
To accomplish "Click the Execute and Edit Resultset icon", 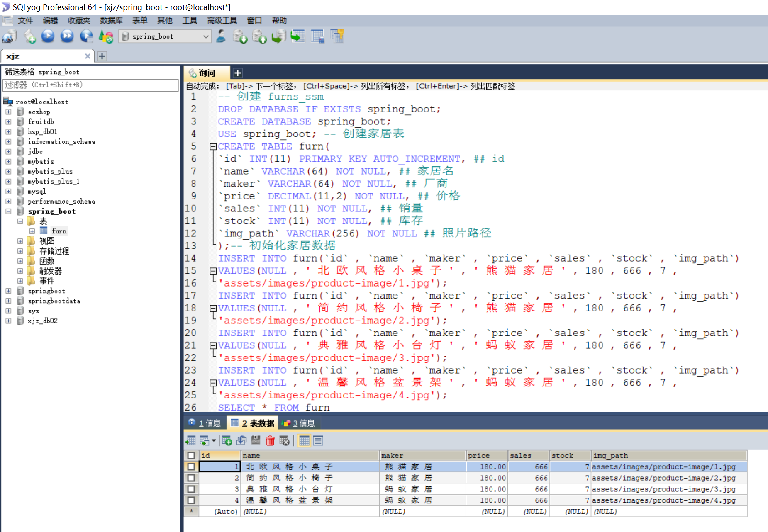I will point(86,36).
